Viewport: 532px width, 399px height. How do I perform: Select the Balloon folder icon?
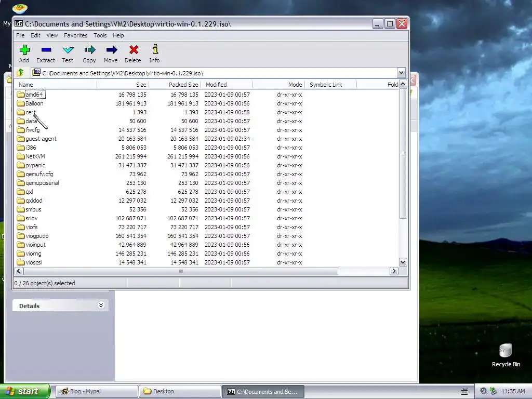(x=21, y=103)
